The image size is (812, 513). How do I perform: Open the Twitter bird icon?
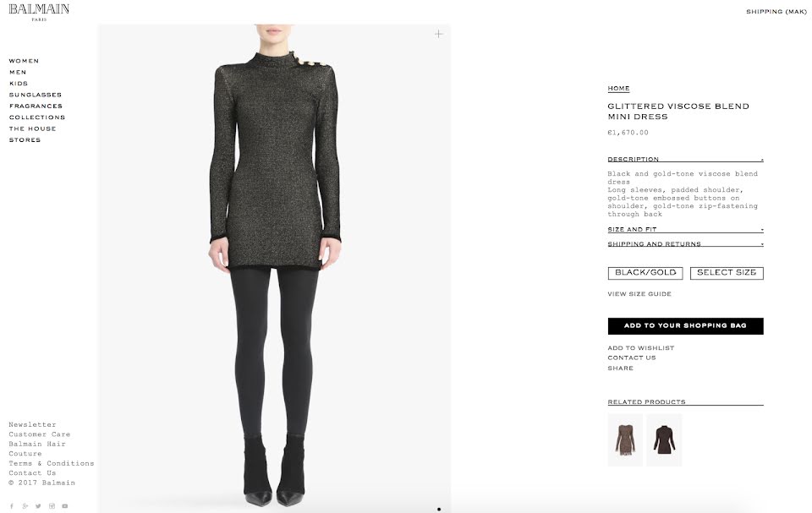[x=38, y=506]
